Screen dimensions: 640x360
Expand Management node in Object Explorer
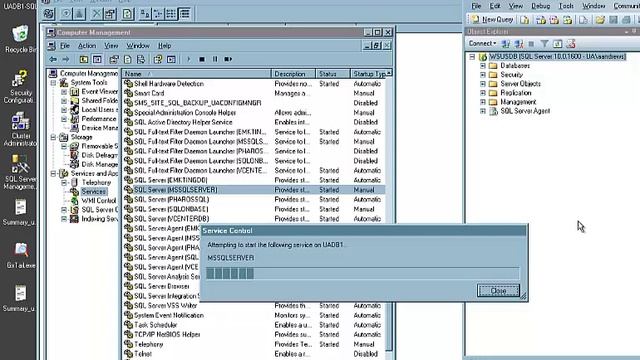tap(483, 102)
